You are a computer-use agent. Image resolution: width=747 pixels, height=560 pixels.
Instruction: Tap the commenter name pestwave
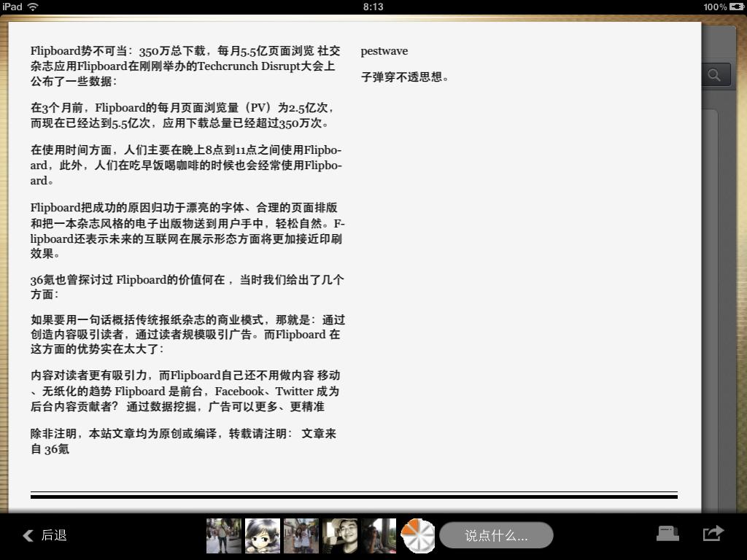(384, 51)
